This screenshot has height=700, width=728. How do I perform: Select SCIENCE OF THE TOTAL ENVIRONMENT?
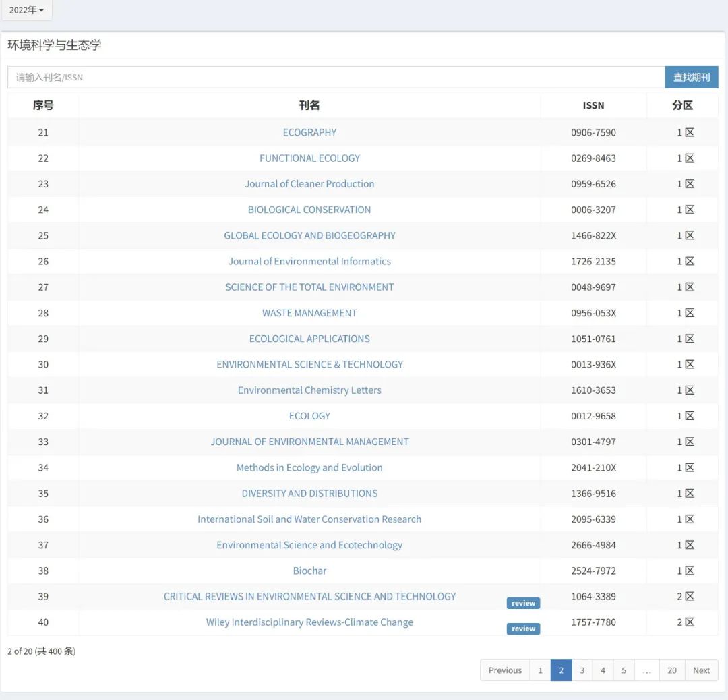click(x=309, y=287)
